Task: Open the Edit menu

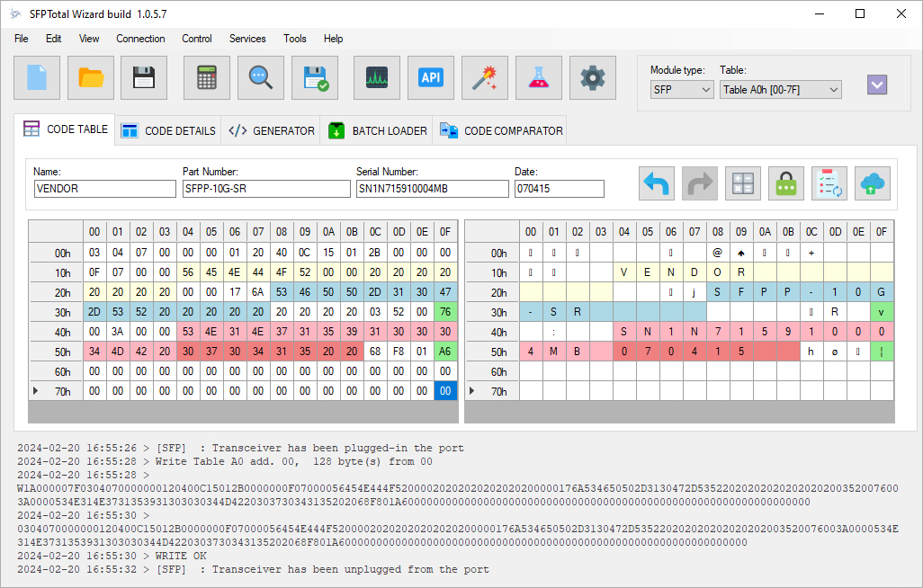Action: point(54,39)
